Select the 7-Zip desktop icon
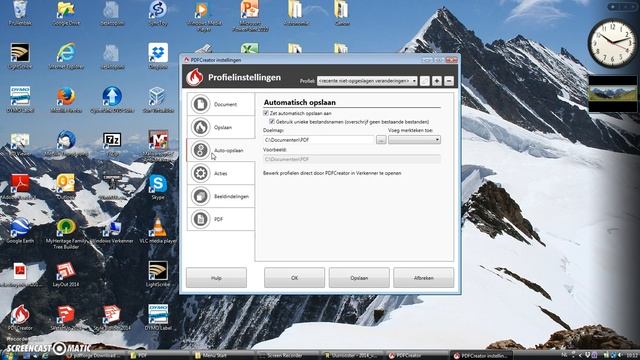 click(112, 144)
